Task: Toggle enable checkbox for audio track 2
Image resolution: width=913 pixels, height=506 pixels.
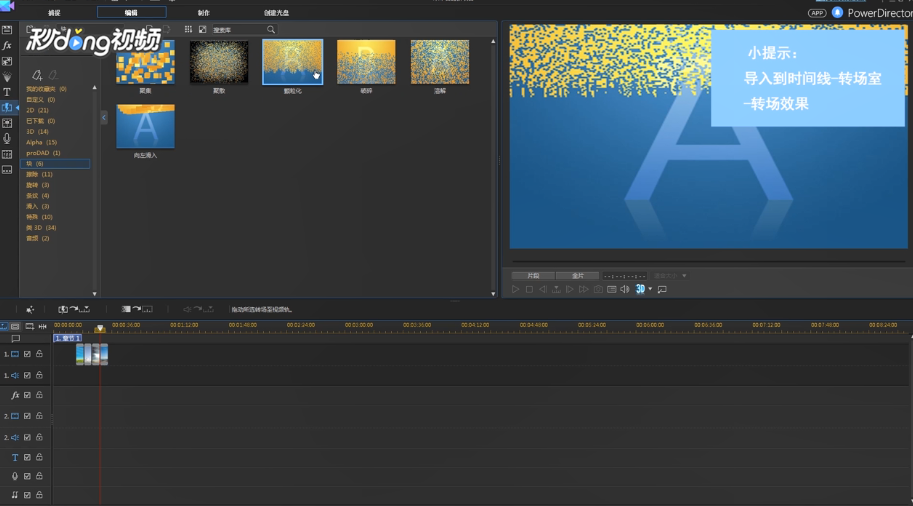Action: [x=27, y=437]
